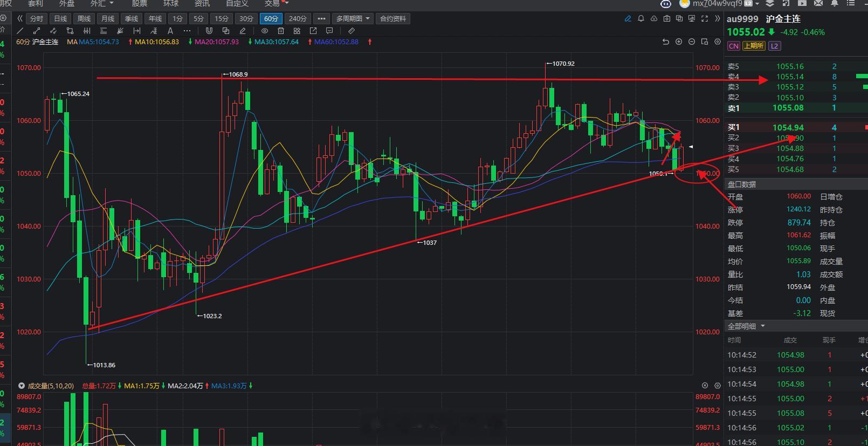Click the 成交量(5,10,20) indicator label
The image size is (868, 446).
click(51, 386)
